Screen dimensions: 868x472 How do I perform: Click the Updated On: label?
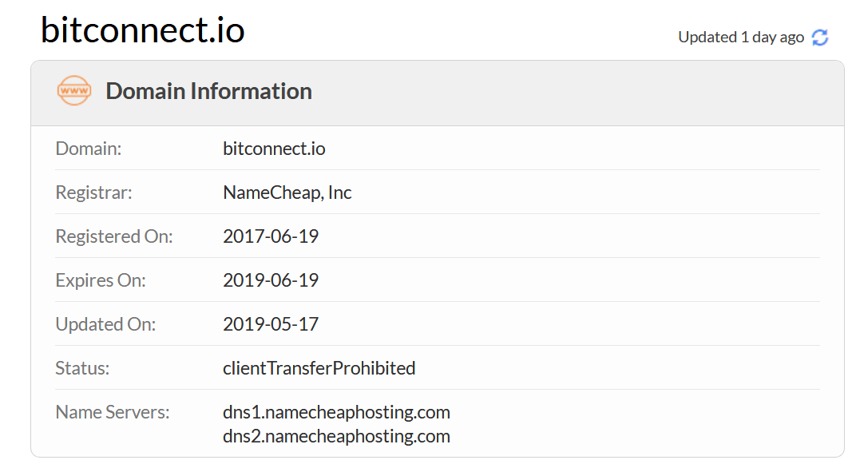pos(105,323)
